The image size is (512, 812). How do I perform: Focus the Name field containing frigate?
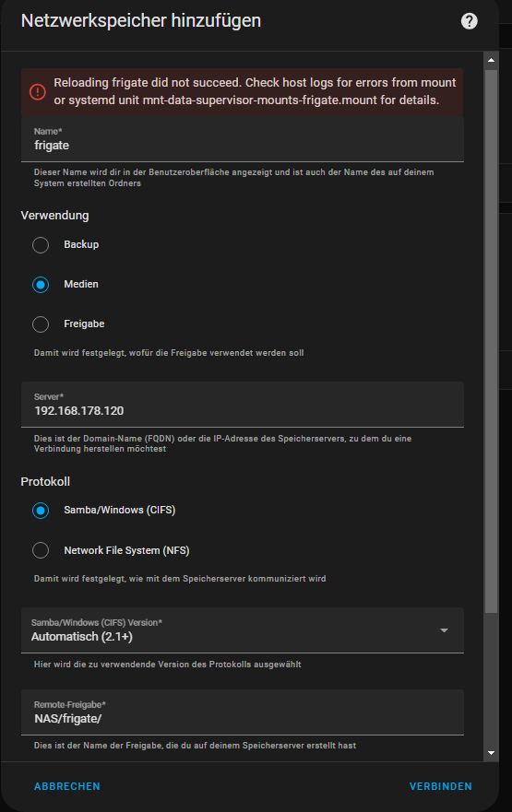point(243,139)
